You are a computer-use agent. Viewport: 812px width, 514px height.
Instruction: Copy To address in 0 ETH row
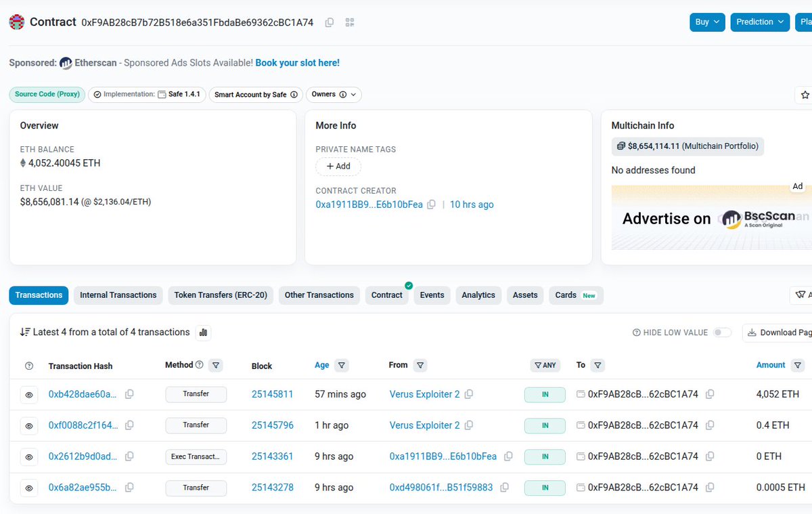(x=710, y=456)
